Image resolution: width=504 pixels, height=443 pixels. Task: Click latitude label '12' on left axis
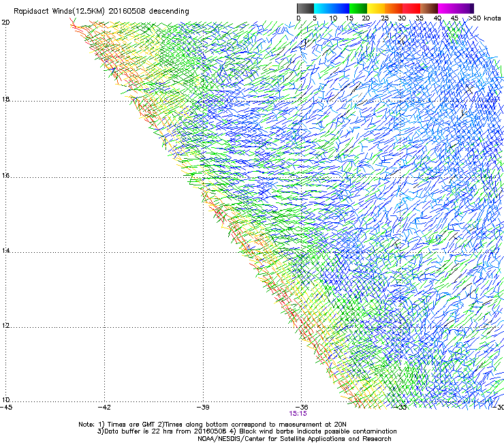5,326
